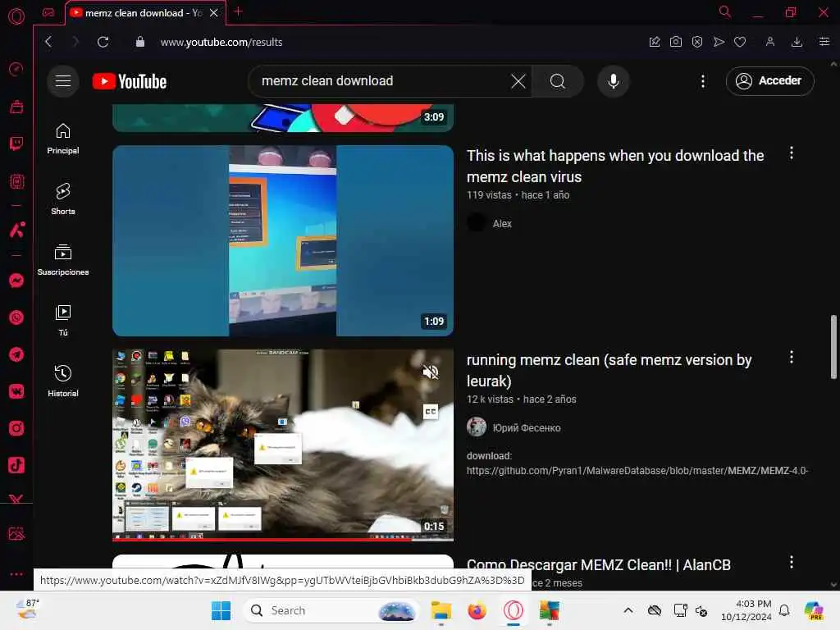Screen dimensions: 840x630
Task: Open Twitch in Opera sidebar
Action: [x=16, y=144]
